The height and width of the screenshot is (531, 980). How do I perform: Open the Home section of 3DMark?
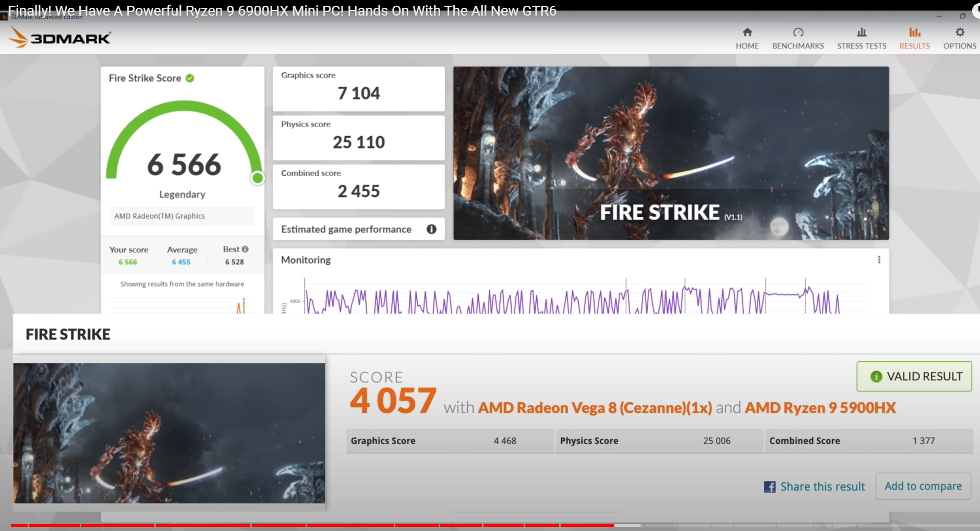coord(747,39)
